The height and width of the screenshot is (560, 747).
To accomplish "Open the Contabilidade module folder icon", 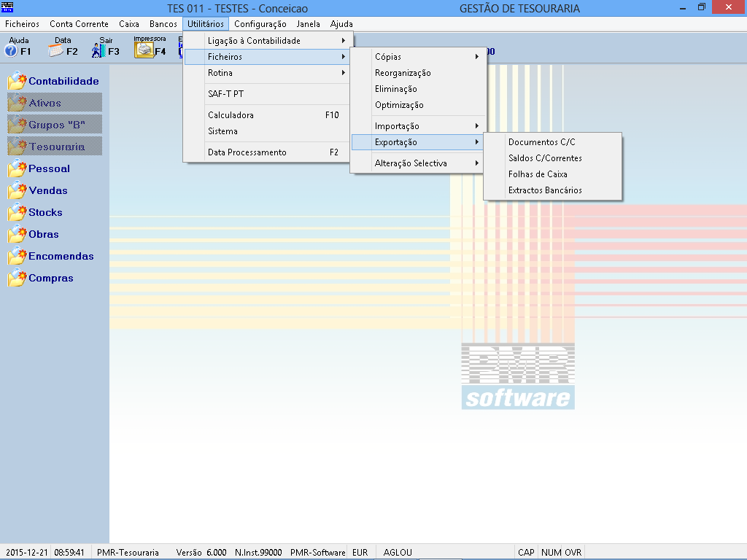I will coord(18,81).
